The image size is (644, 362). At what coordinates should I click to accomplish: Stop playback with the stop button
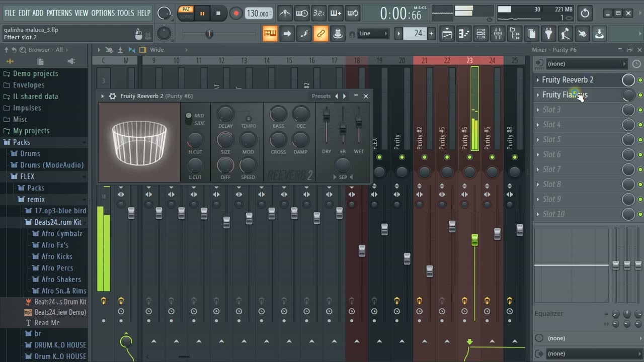tap(218, 14)
